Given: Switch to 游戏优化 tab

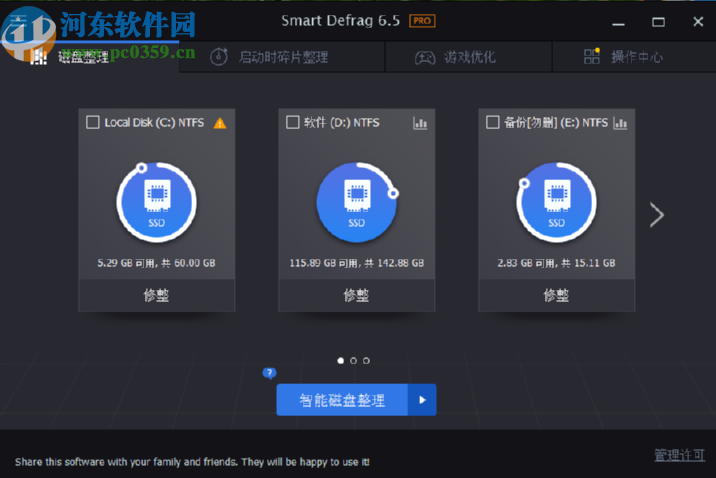Looking at the screenshot, I should (469, 57).
